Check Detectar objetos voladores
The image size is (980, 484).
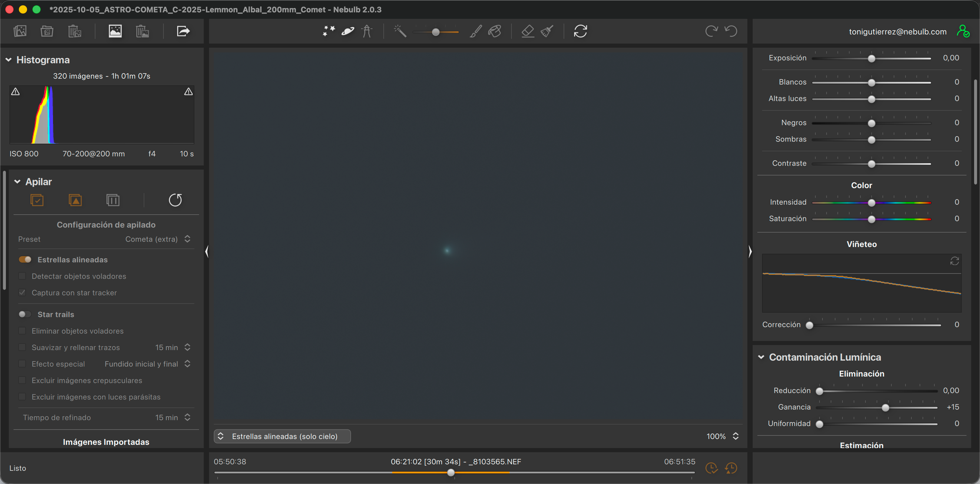click(x=22, y=276)
